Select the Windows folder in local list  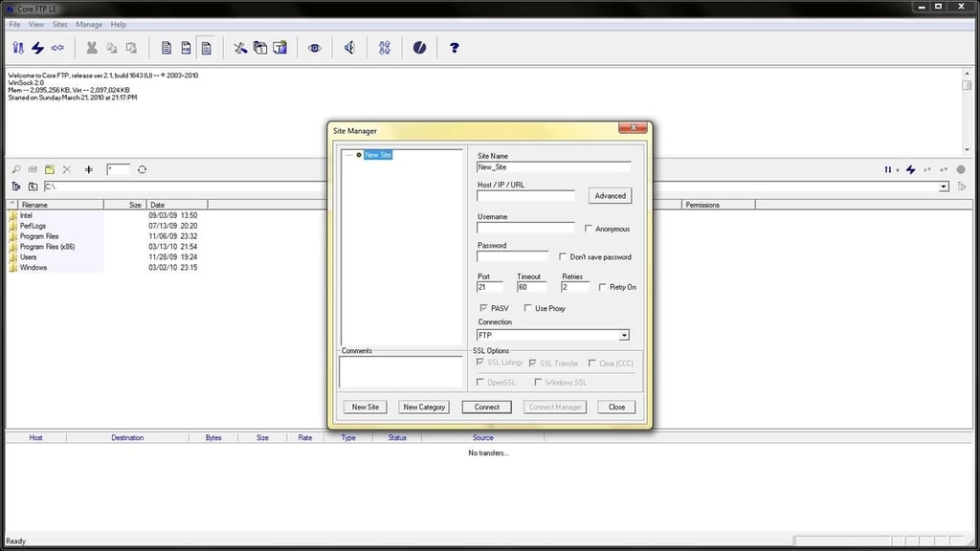tap(33, 268)
